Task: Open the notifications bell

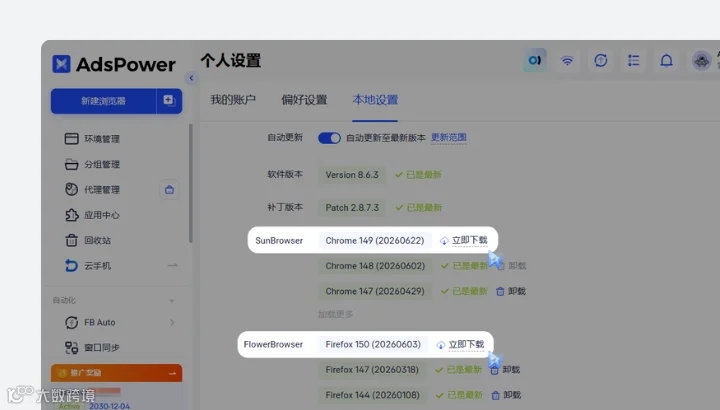Action: (x=666, y=60)
